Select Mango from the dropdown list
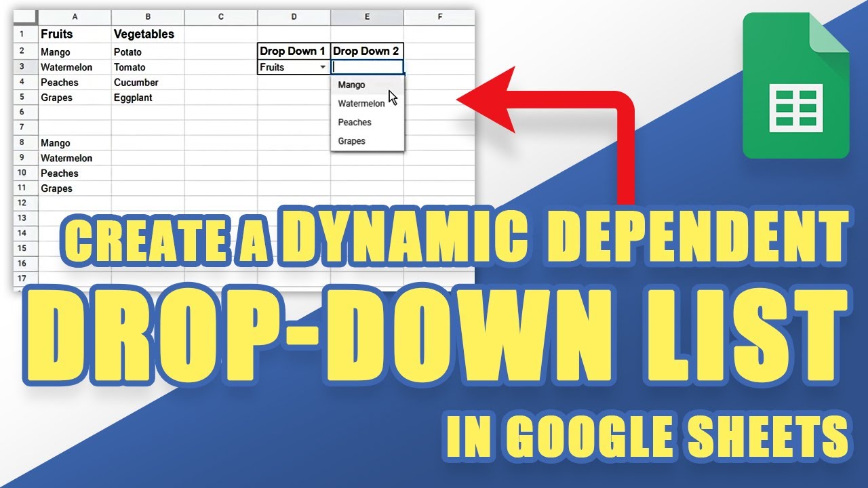 coord(368,85)
